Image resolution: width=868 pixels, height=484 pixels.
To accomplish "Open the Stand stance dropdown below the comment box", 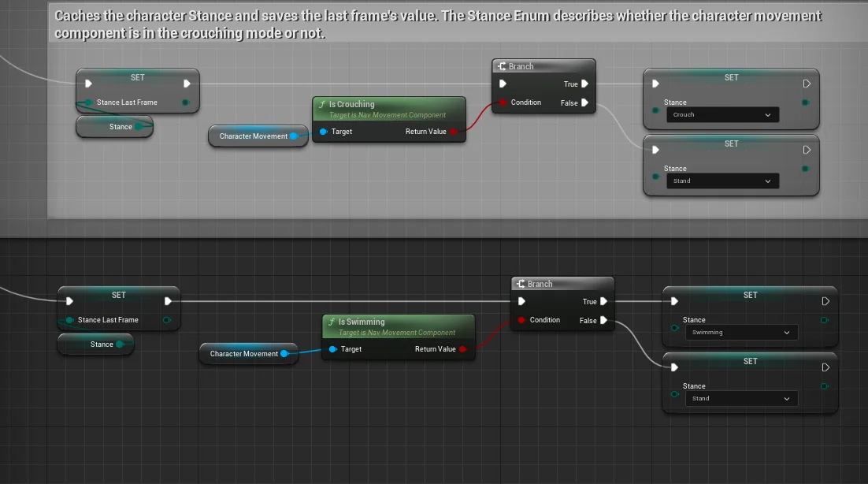I will click(x=741, y=399).
